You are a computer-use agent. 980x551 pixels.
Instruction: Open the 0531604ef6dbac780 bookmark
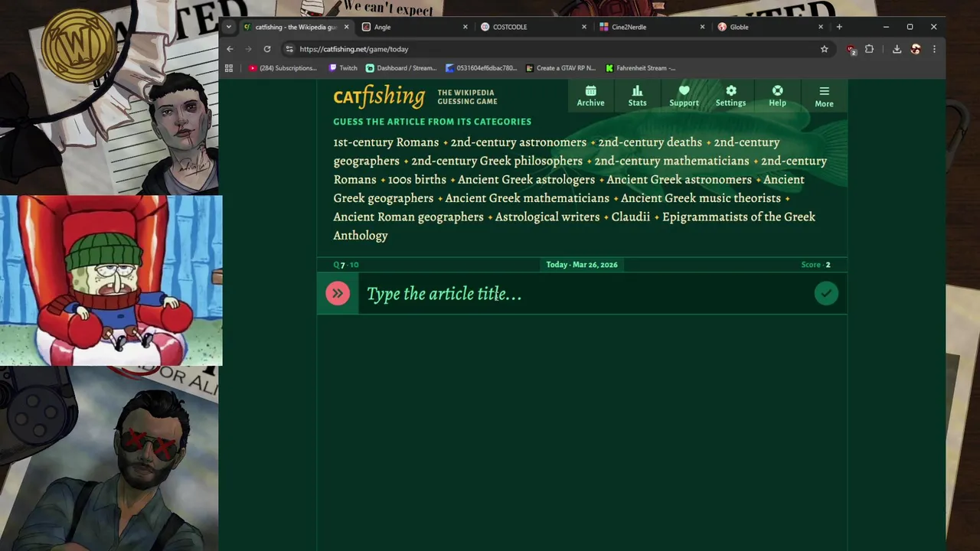click(481, 68)
